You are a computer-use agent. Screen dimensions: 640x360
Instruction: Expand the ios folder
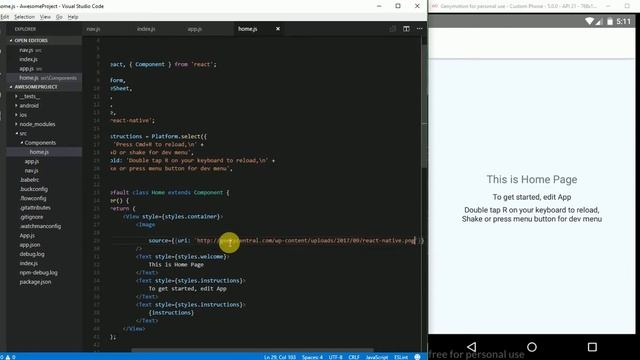tap(23, 115)
